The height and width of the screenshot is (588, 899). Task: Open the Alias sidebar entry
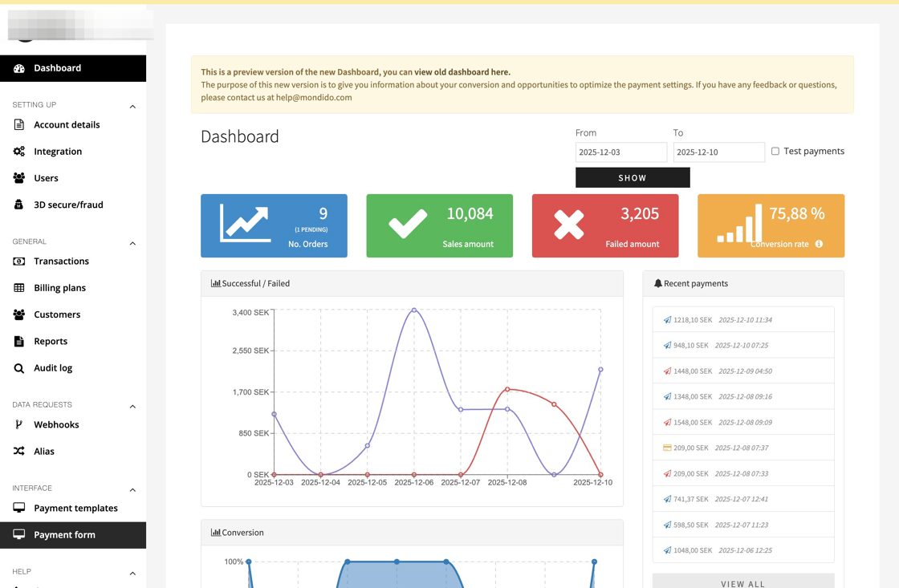(73, 451)
